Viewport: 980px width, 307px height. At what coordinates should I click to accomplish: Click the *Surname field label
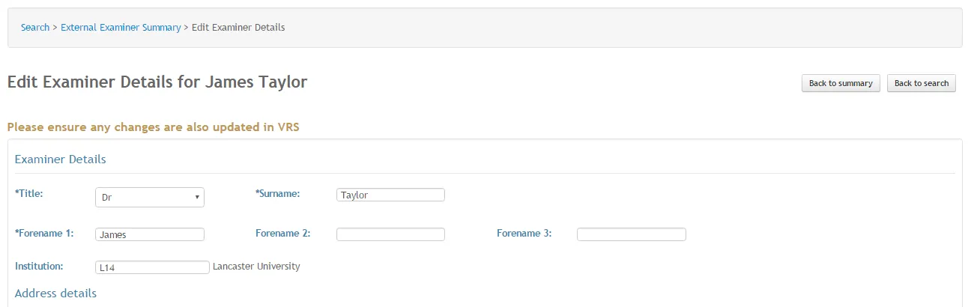(x=278, y=193)
